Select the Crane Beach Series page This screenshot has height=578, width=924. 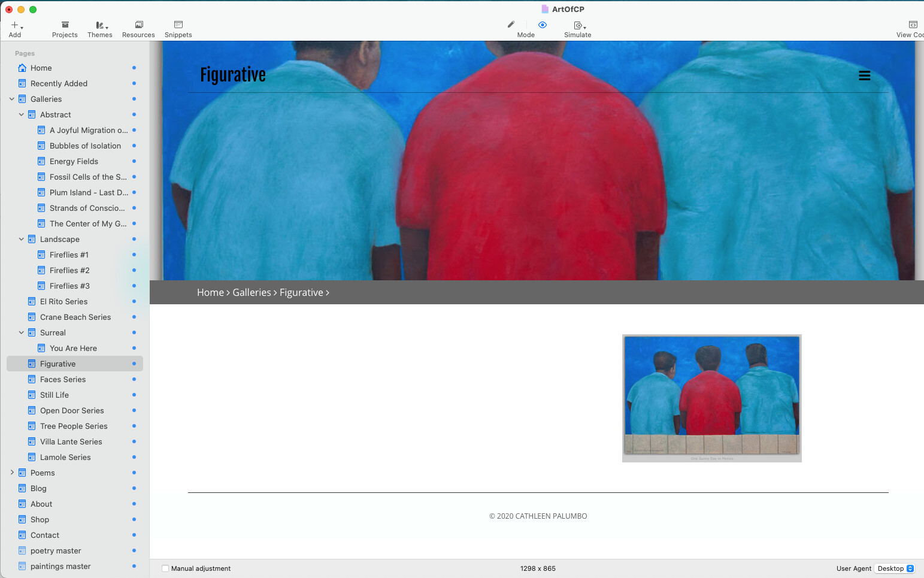click(75, 317)
